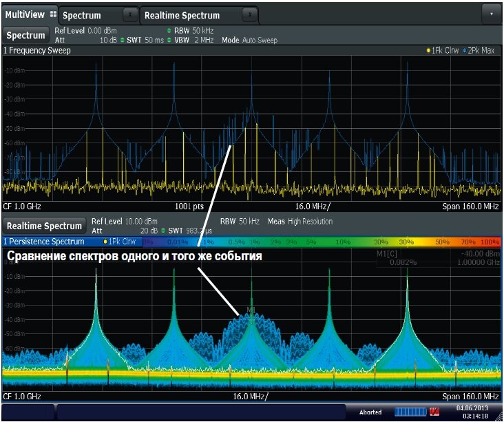The width and height of the screenshot is (504, 422).
Task: Click the blue 2Pk Max trace indicator
Action: 479,50
